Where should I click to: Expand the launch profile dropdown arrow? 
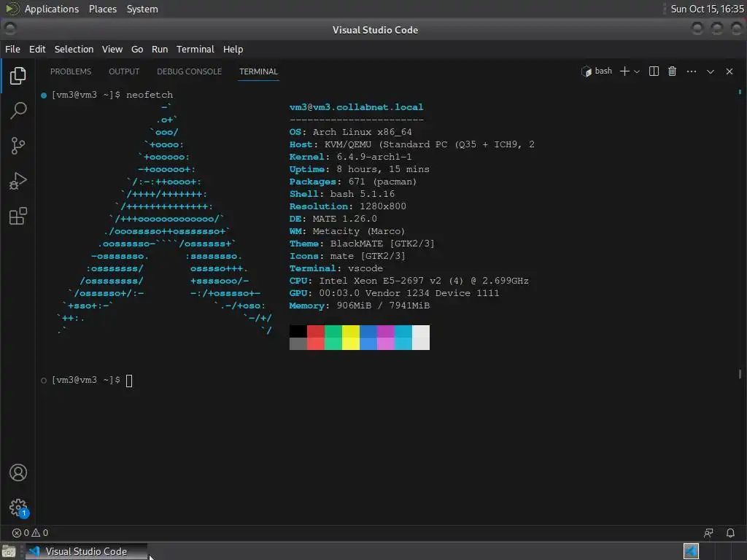point(636,71)
